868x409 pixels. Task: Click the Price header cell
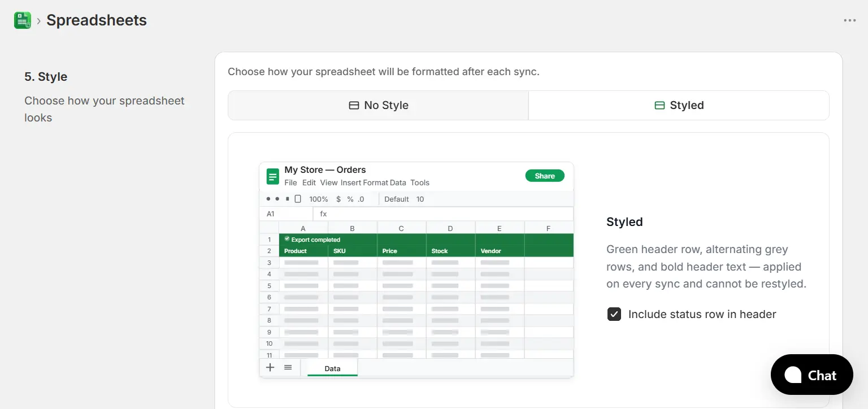402,251
